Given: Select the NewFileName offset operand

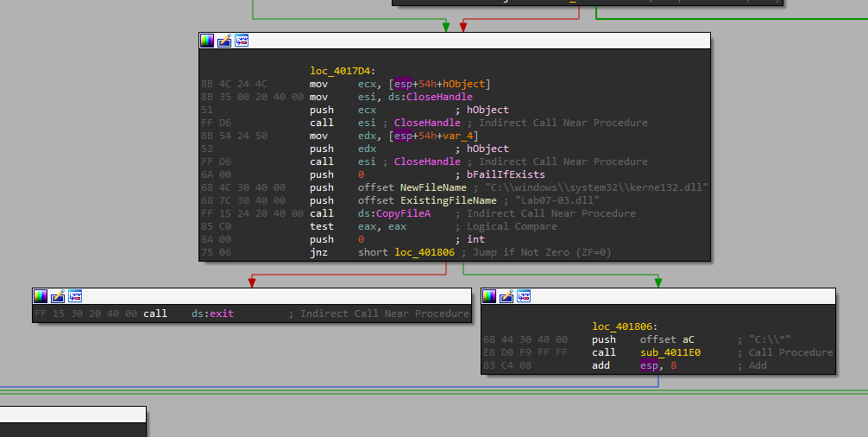Looking at the screenshot, I should [434, 187].
